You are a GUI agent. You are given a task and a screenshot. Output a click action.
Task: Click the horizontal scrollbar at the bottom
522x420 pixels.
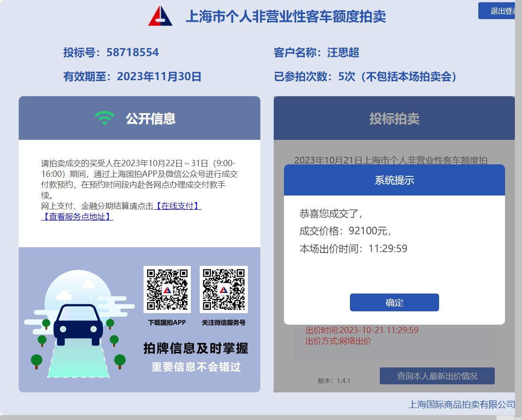pos(248,417)
